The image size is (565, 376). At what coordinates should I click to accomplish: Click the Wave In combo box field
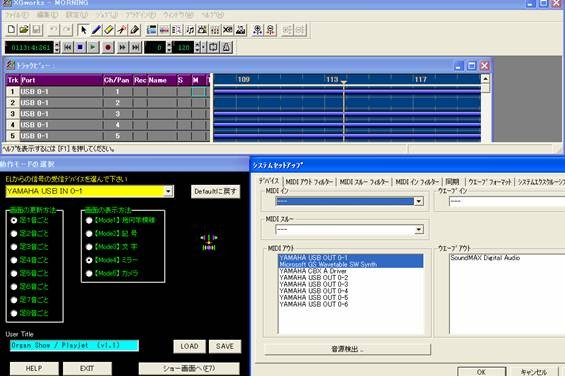coord(507,201)
